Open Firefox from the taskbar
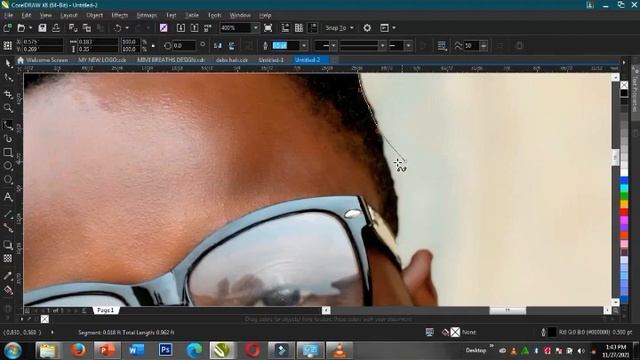 [78, 350]
